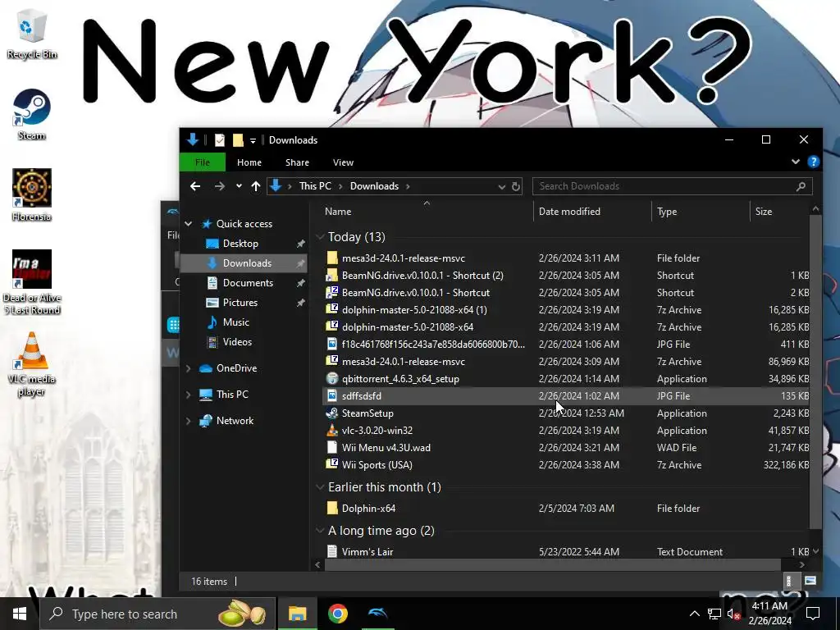Viewport: 840px width, 630px height.
Task: Open the address bar history dropdown
Action: pos(501,186)
